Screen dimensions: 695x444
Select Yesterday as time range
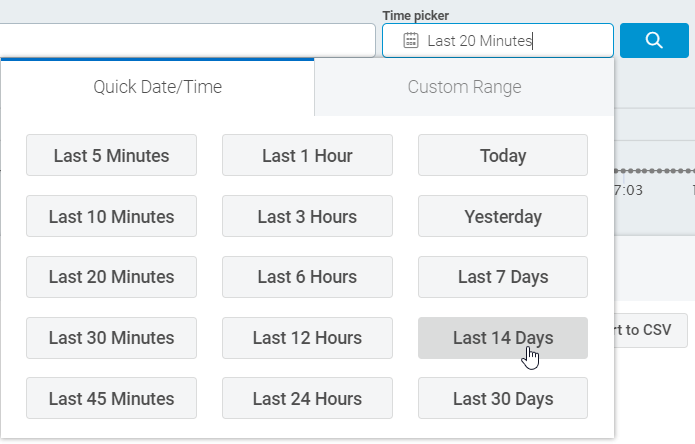pos(503,216)
